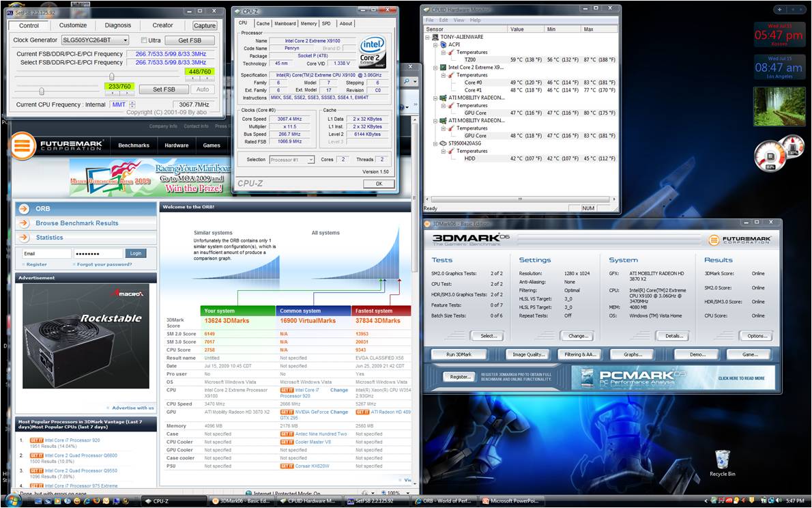
Task: Open the File menu in Hardware Monitor
Action: (x=429, y=20)
